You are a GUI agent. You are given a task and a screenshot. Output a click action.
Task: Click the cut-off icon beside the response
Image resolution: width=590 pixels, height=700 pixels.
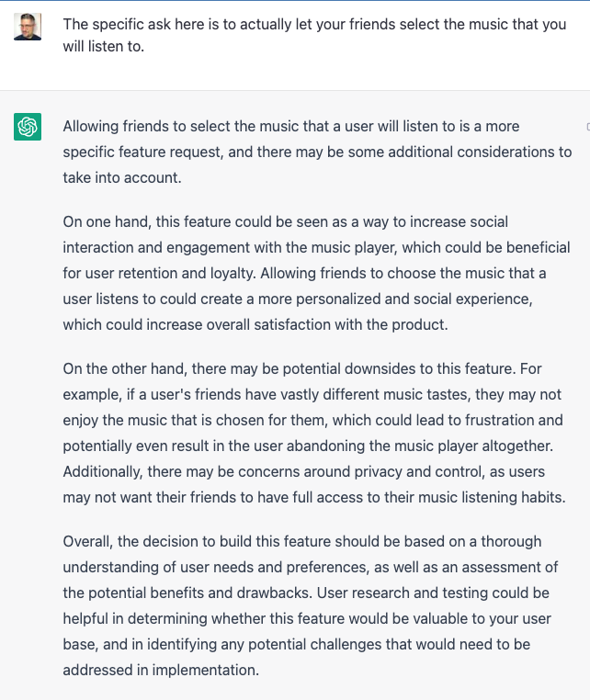click(x=588, y=128)
